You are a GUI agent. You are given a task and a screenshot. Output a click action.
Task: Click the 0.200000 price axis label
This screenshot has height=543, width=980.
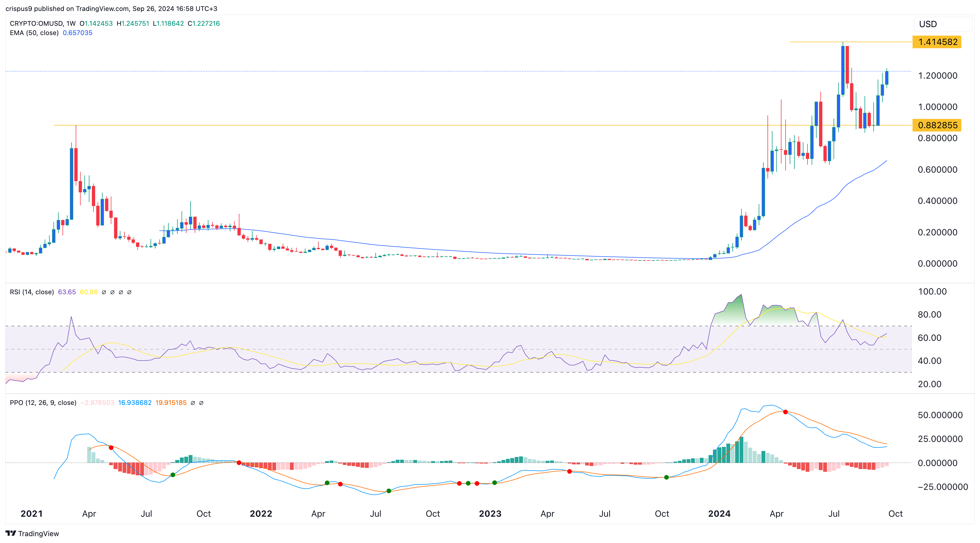tap(938, 232)
